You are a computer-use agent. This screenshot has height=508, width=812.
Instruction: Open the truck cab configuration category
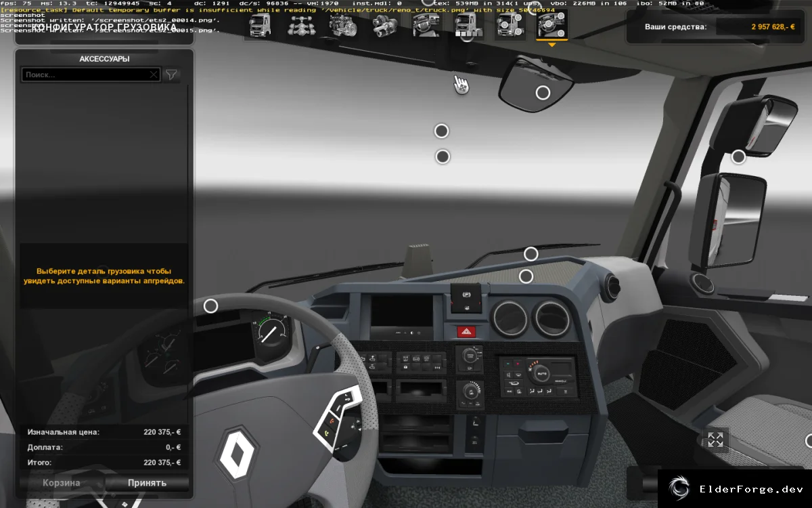pos(260,25)
